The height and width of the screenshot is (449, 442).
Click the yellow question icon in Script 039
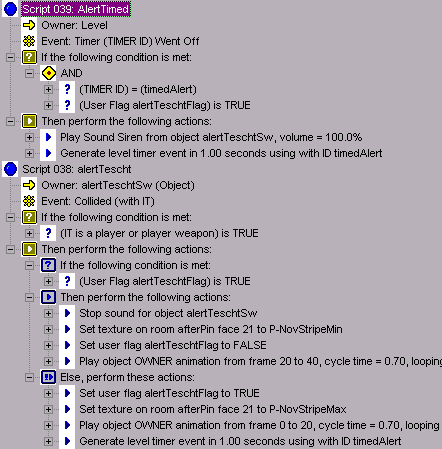click(x=29, y=57)
